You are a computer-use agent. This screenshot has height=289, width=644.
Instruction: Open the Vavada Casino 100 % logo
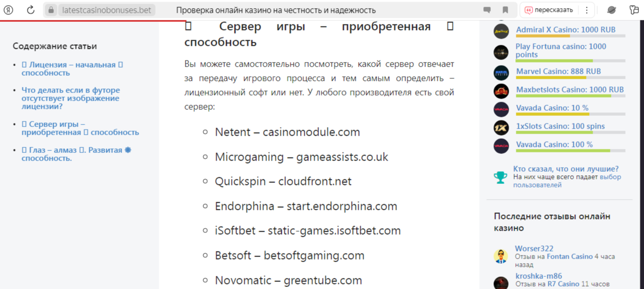pos(501,146)
